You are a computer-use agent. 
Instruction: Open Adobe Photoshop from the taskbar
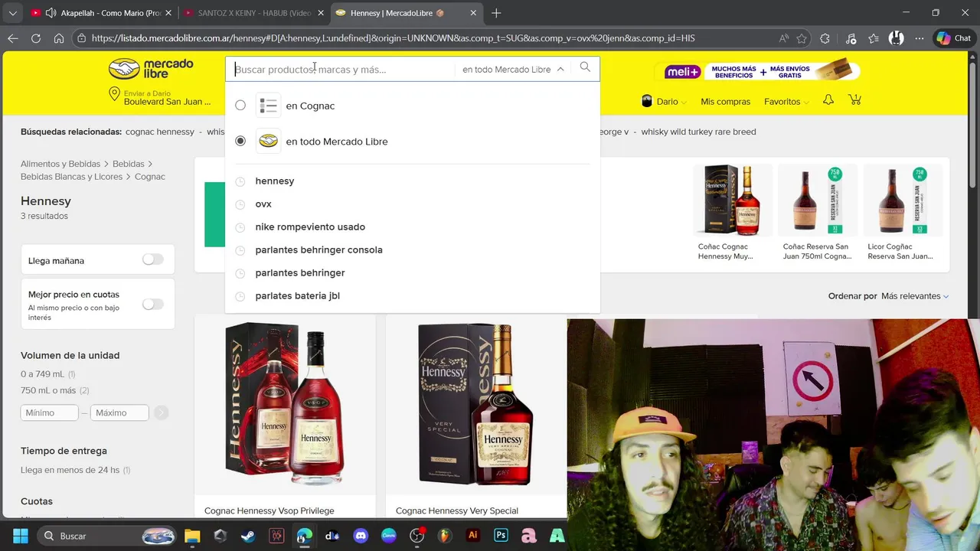click(x=501, y=536)
